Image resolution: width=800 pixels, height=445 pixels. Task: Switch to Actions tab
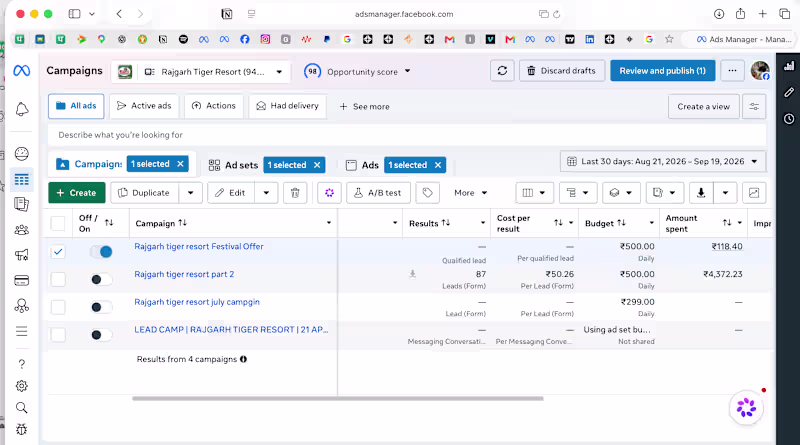click(213, 106)
